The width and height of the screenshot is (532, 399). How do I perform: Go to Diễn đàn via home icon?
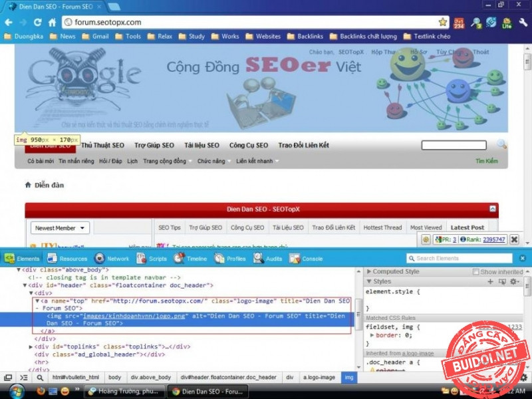click(28, 185)
